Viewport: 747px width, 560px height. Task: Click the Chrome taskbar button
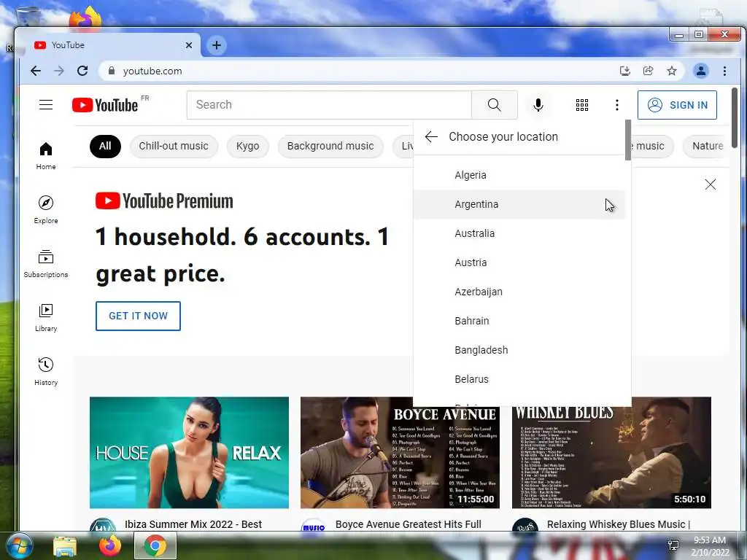pos(155,545)
